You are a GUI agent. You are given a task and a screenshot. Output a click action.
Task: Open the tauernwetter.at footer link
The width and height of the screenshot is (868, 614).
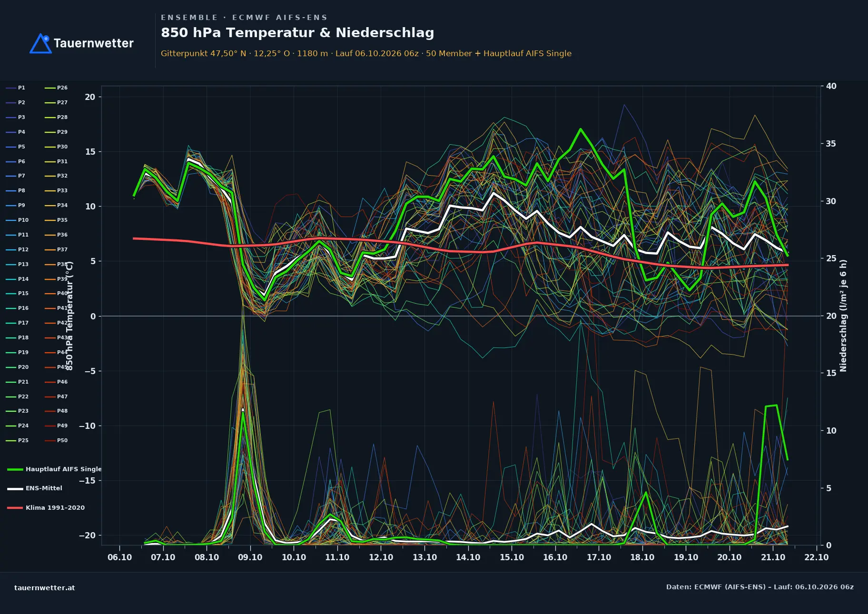[45, 588]
